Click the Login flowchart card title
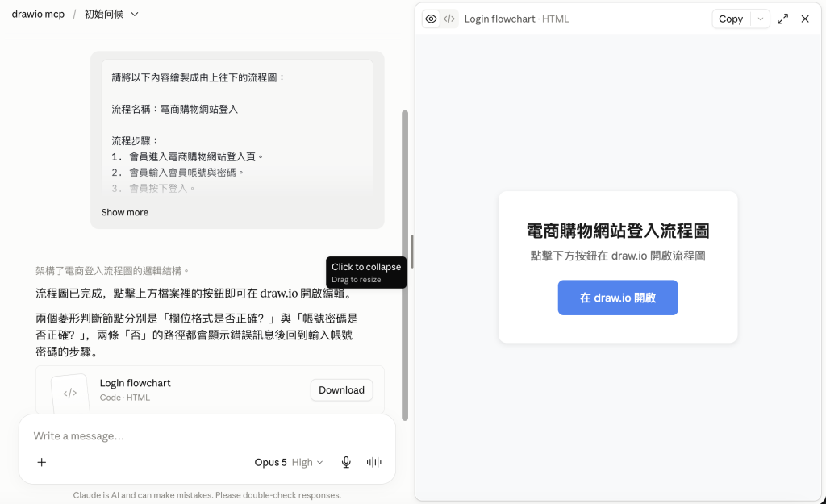 coord(135,383)
